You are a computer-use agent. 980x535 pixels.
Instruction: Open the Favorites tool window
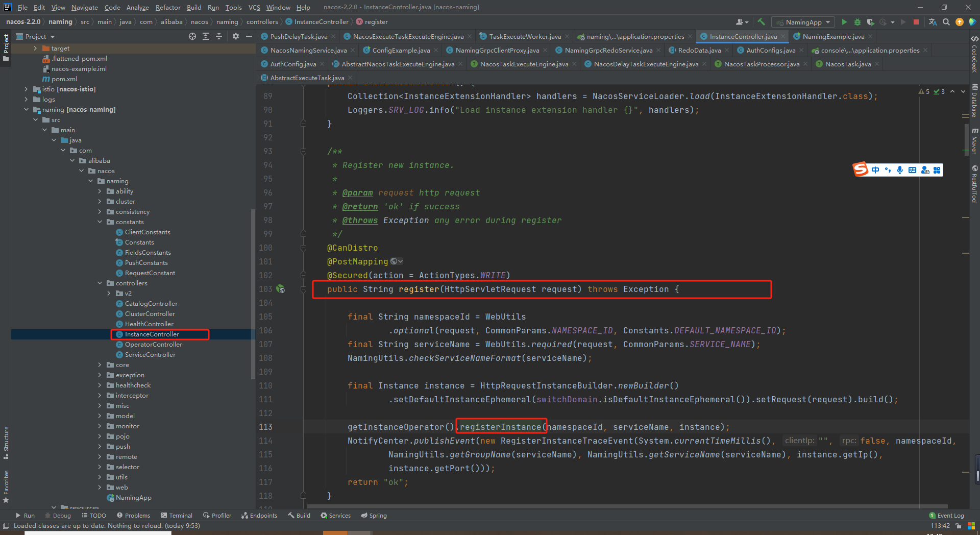pyautogui.click(x=6, y=487)
